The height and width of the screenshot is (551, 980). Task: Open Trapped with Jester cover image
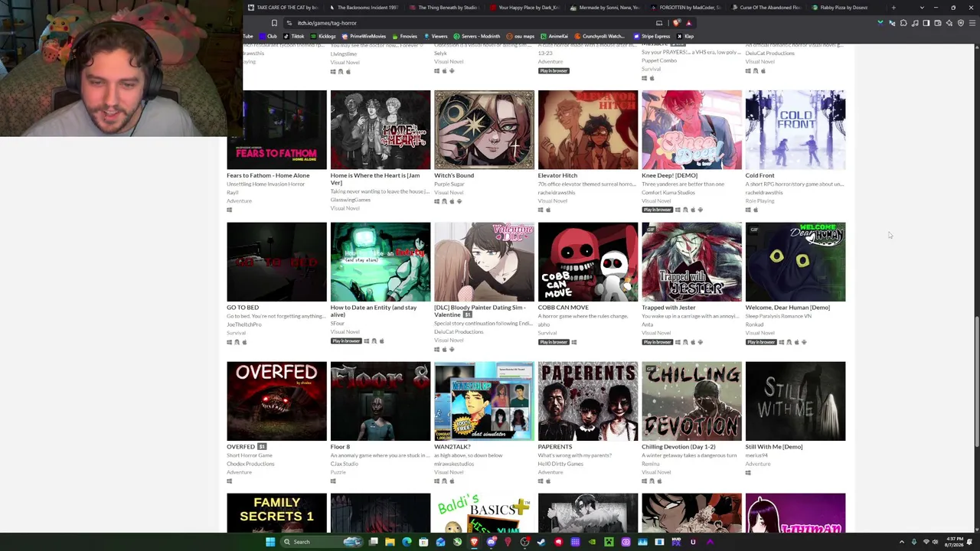691,262
